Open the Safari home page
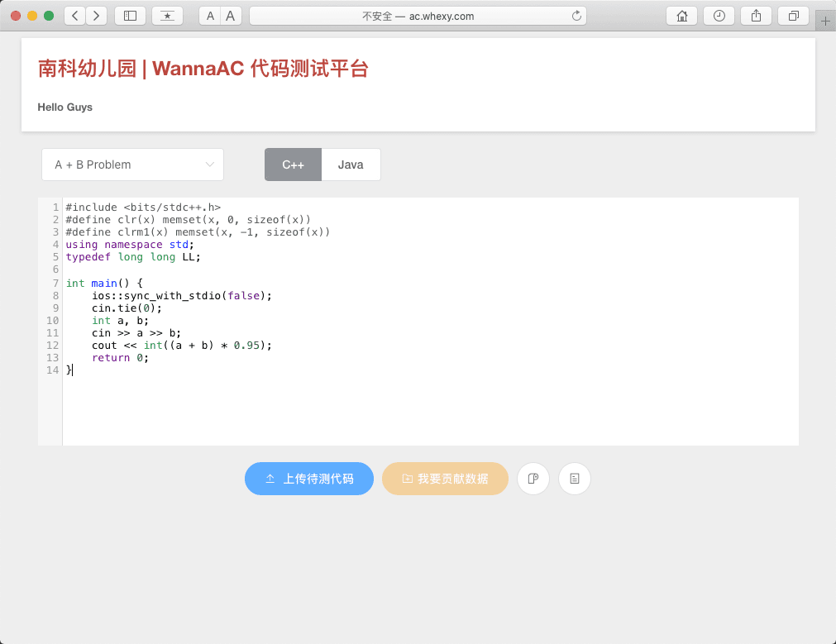The width and height of the screenshot is (836, 644). click(682, 16)
